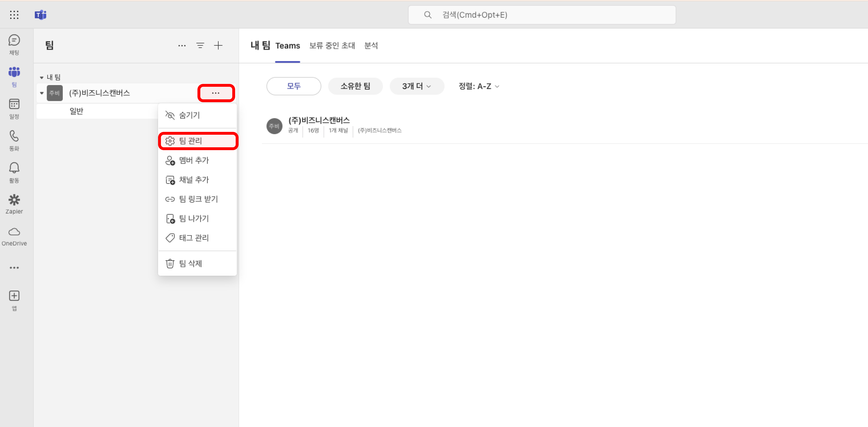The image size is (868, 427).
Task: Click the filter teams icon
Action: pos(200,45)
